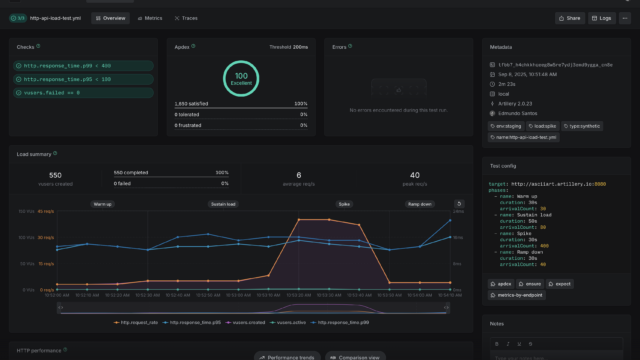Image resolution: width=640 pixels, height=360 pixels.
Task: Click the info icon beside Checks heading
Action: tap(38, 46)
